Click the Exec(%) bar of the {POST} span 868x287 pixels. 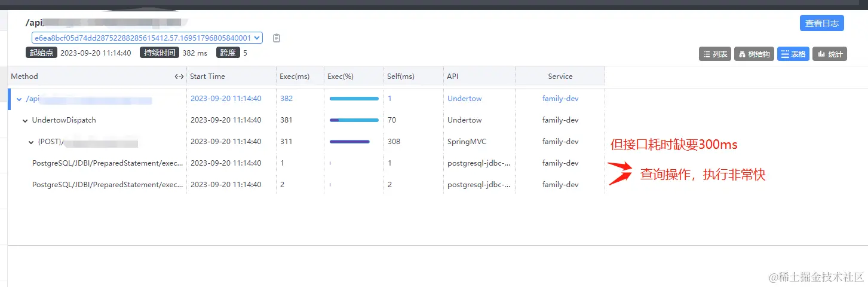click(x=349, y=142)
